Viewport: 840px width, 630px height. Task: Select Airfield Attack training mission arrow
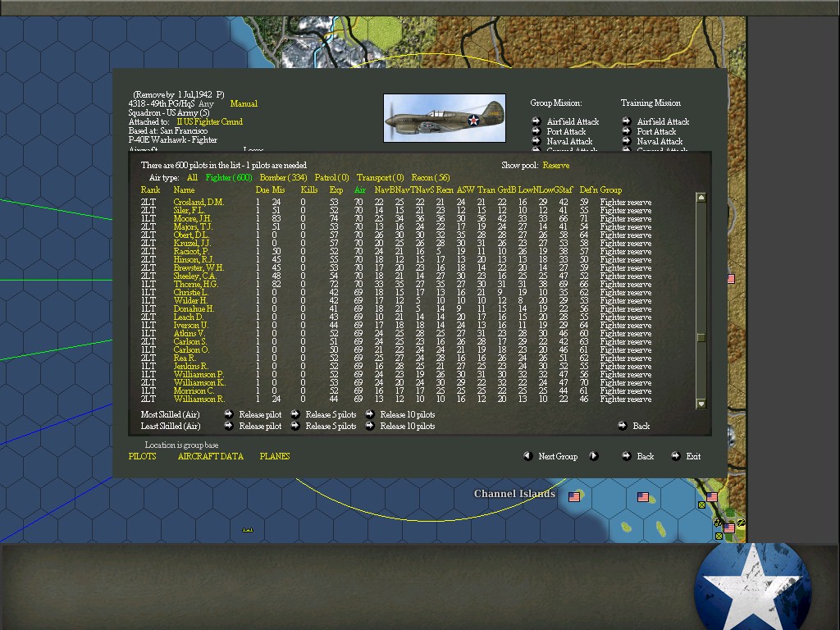click(626, 121)
